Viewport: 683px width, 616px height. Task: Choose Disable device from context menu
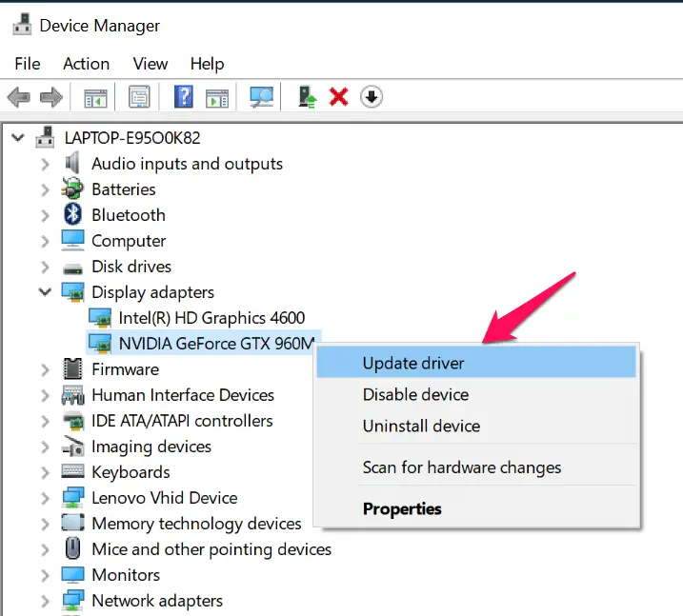click(476, 394)
